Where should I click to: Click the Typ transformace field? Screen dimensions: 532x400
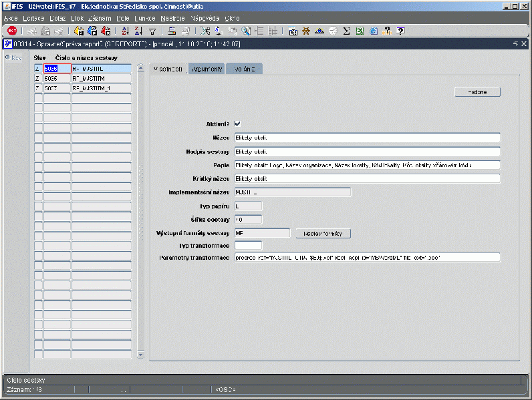point(249,246)
